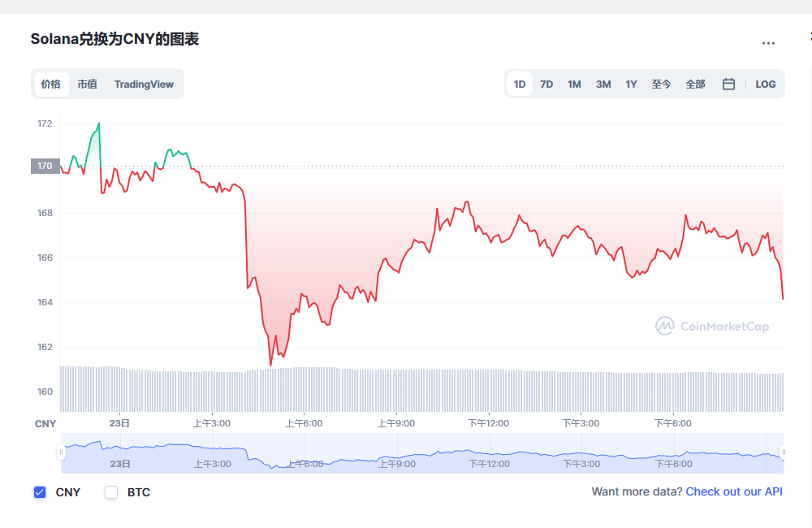Grab the right range slider handle

tap(783, 452)
